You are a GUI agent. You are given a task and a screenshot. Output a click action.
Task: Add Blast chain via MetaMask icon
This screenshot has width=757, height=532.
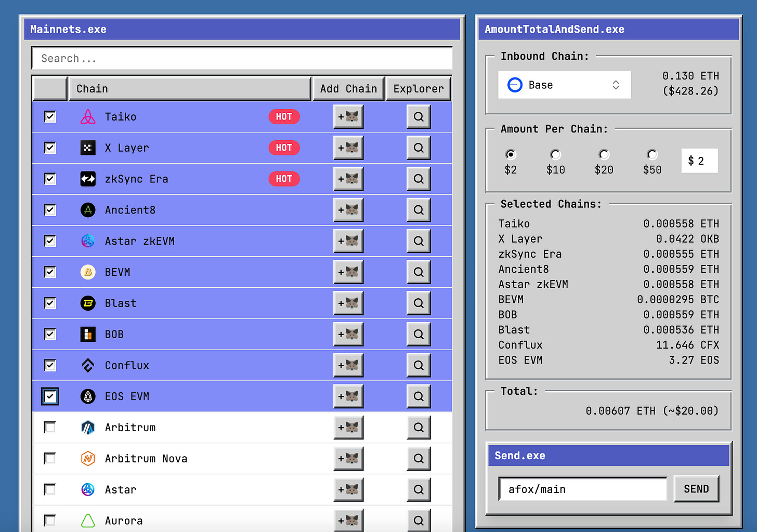[348, 303]
